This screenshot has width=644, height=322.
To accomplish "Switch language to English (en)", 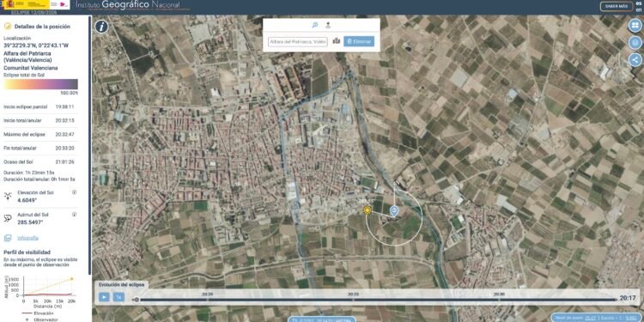I will pos(638,9).
